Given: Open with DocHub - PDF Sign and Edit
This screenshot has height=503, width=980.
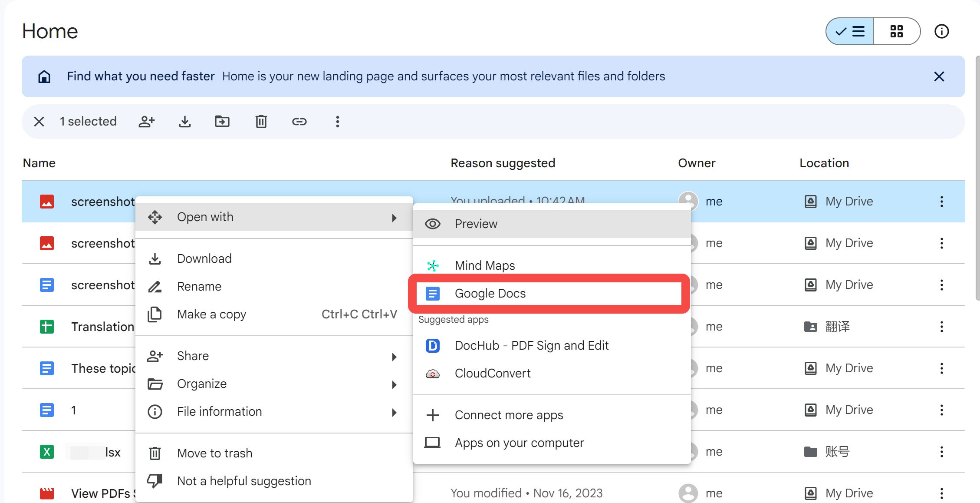Looking at the screenshot, I should (531, 346).
